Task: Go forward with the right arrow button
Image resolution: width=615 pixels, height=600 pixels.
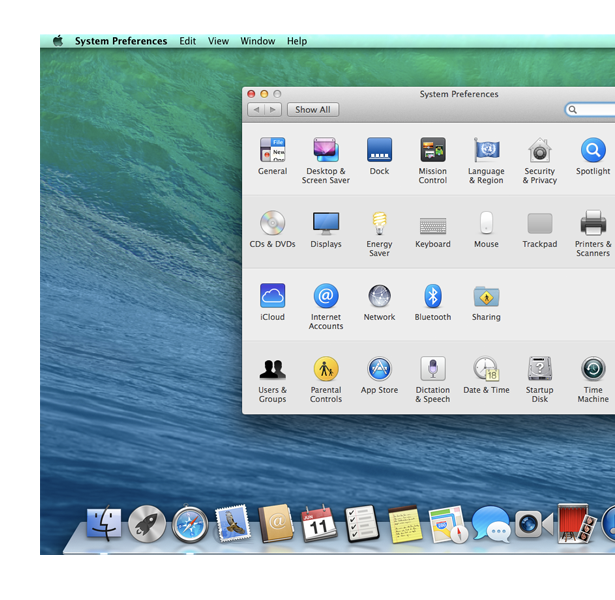Action: click(273, 109)
